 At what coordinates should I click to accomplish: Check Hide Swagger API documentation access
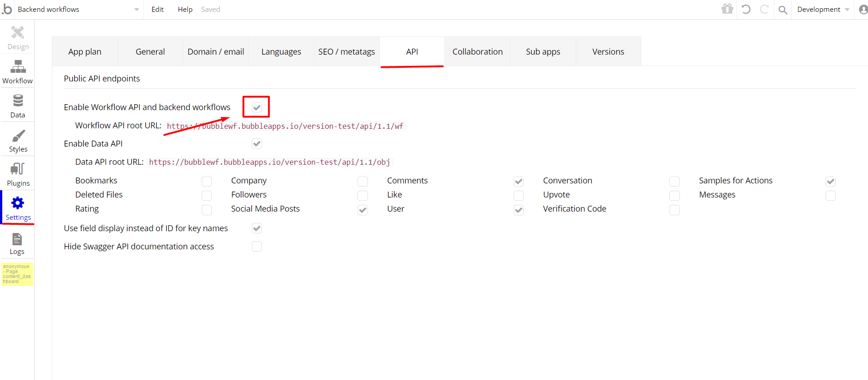[x=257, y=247]
